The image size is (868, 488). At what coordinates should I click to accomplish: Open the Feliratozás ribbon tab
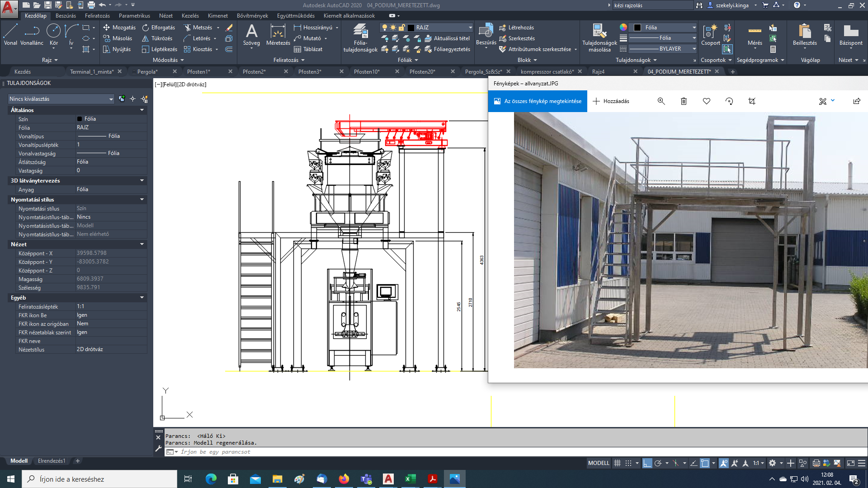[97, 16]
